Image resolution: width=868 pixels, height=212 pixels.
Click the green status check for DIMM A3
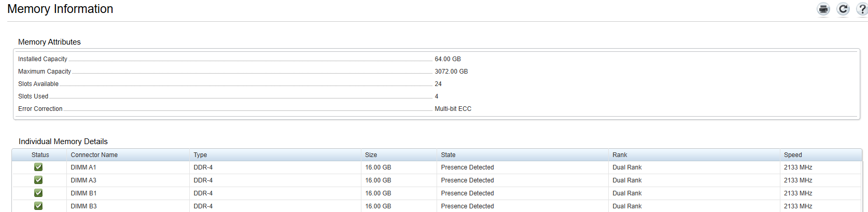point(38,180)
